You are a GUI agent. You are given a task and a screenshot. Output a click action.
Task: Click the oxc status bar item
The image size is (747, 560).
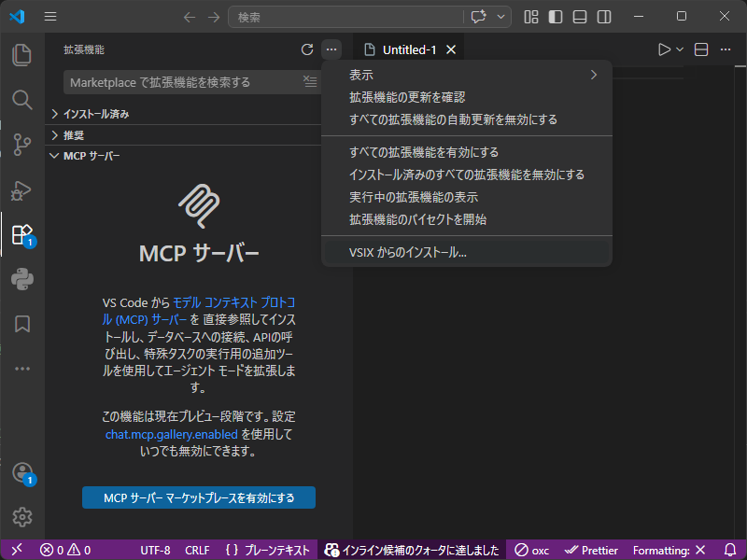point(531,551)
